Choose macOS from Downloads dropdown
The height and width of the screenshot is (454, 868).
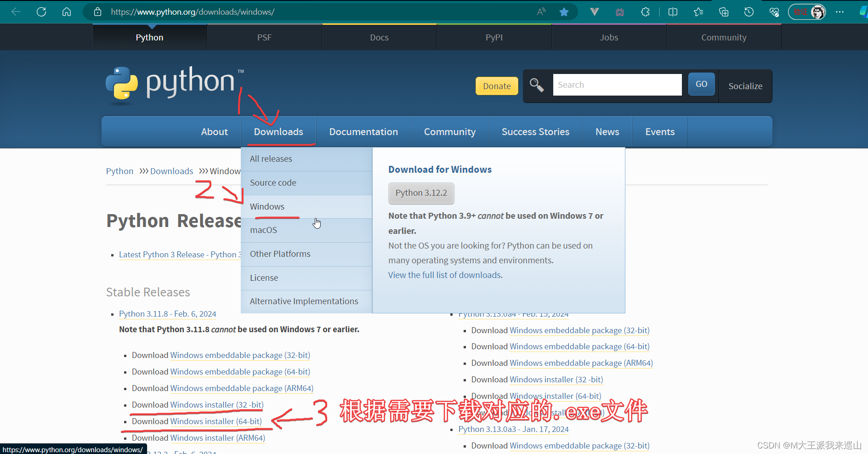coord(306,230)
